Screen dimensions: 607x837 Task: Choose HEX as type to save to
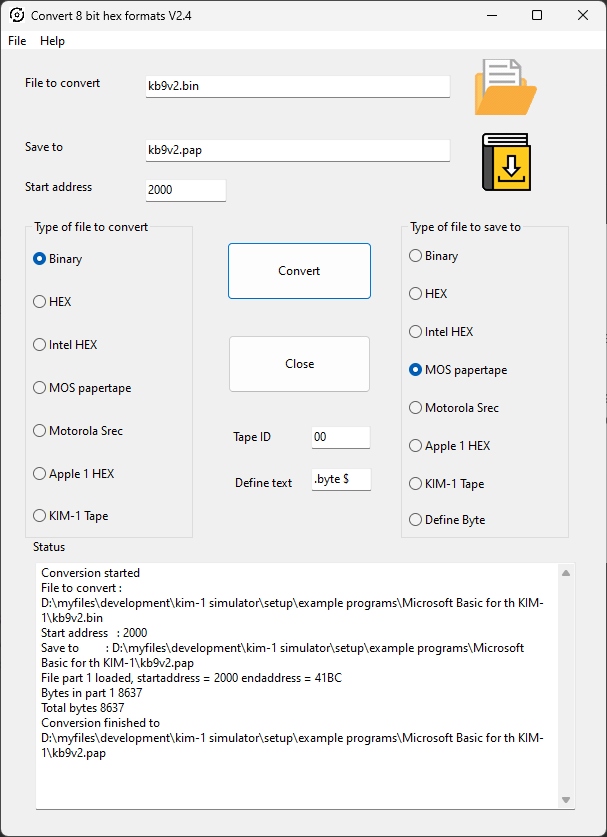click(428, 294)
